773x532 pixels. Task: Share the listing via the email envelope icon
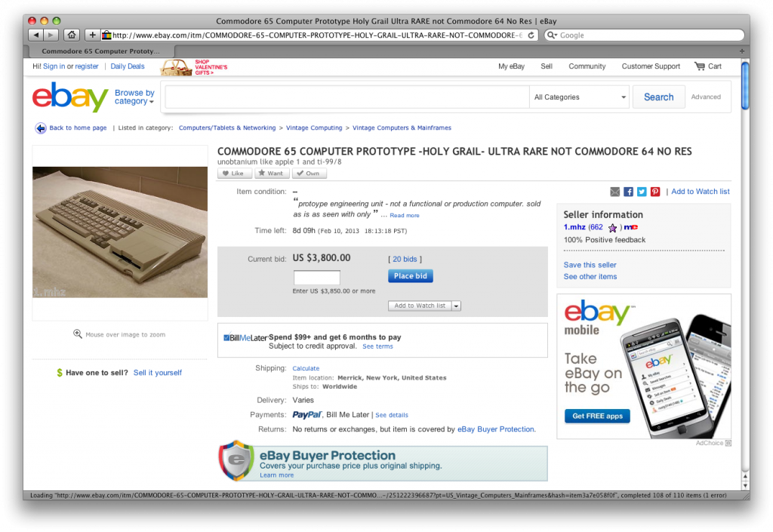tap(614, 192)
